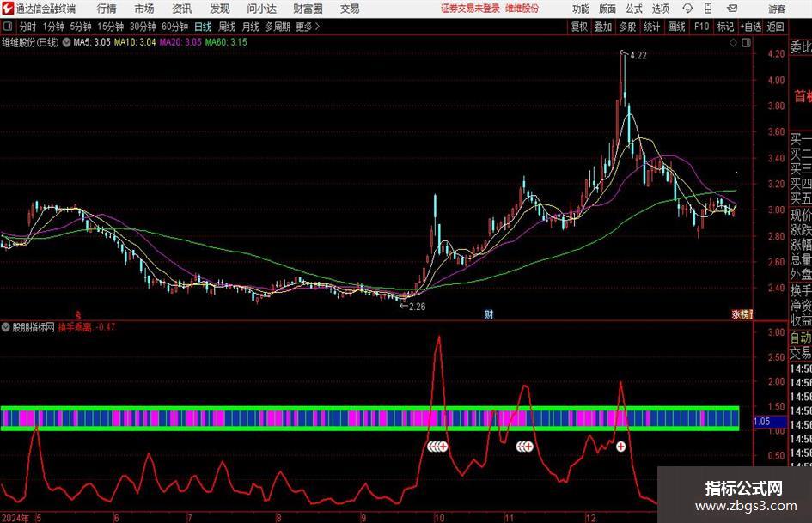Screen dimensions: 812x523
Task: Click the 通达信 red logo icon
Action: tap(8, 9)
